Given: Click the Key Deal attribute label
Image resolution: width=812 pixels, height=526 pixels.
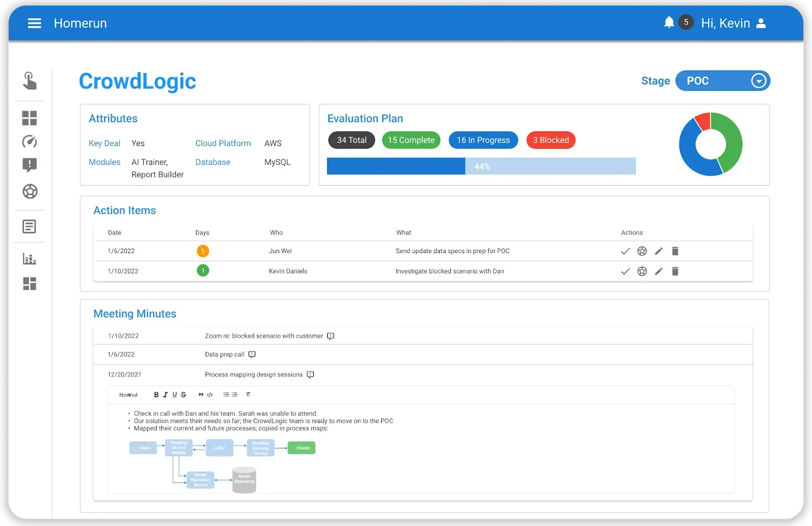Looking at the screenshot, I should (105, 144).
